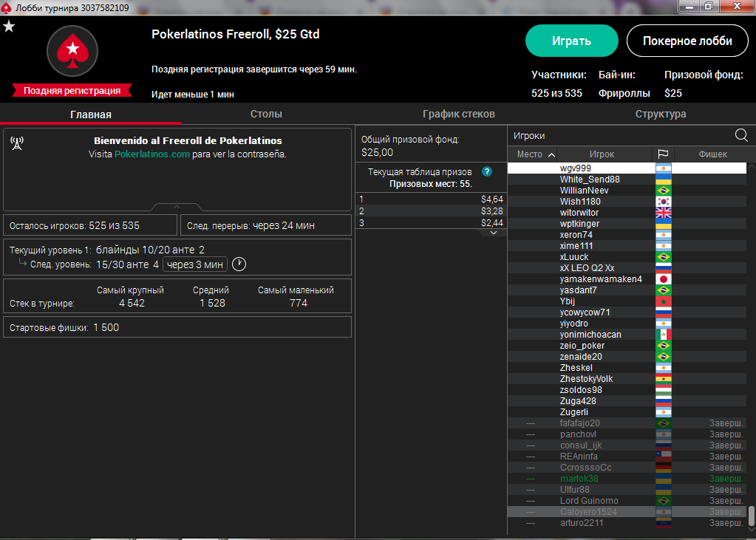Open the Покерное лобби button
This screenshot has height=540, width=756.
coord(687,41)
